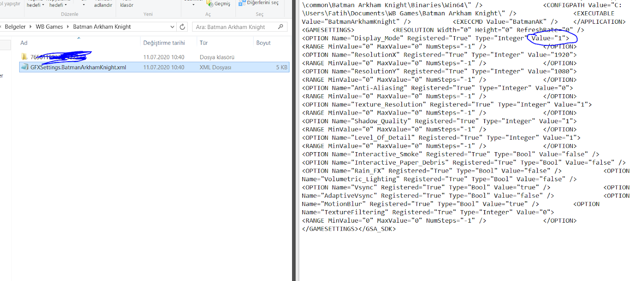Click the yellow folder icon in file list
The height and width of the screenshot is (281, 644).
click(x=25, y=57)
